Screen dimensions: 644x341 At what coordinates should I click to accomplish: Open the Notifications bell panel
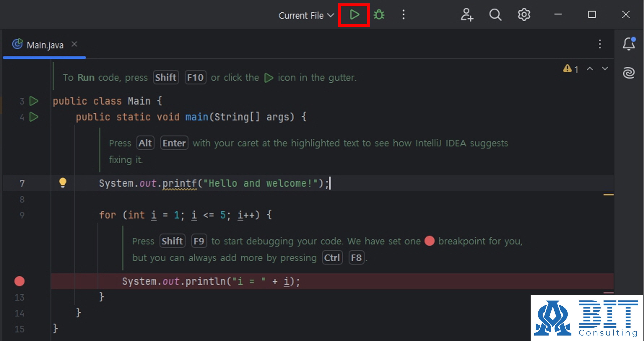click(x=628, y=44)
